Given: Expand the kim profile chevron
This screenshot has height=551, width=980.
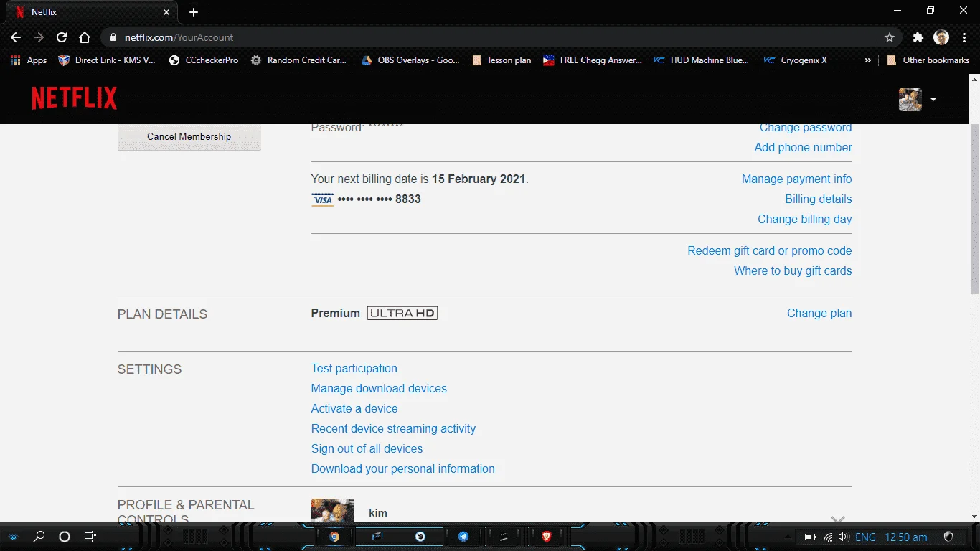Looking at the screenshot, I should (837, 519).
